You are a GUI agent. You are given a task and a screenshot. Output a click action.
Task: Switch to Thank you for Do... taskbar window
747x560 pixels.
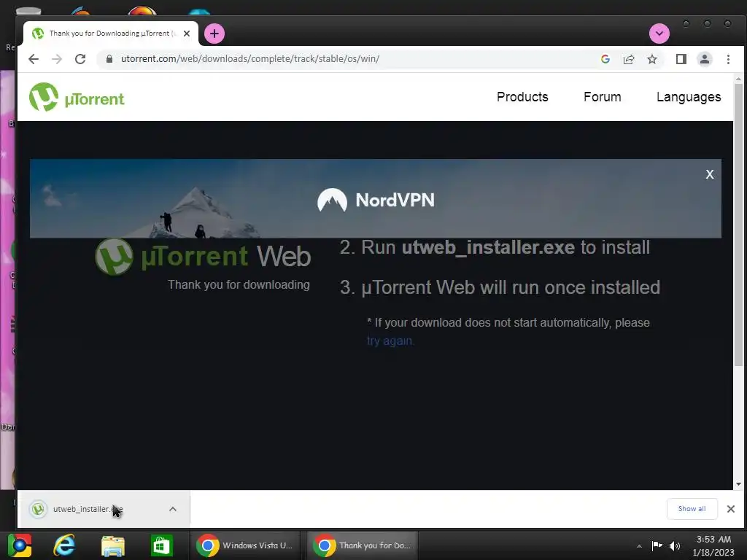(x=363, y=545)
